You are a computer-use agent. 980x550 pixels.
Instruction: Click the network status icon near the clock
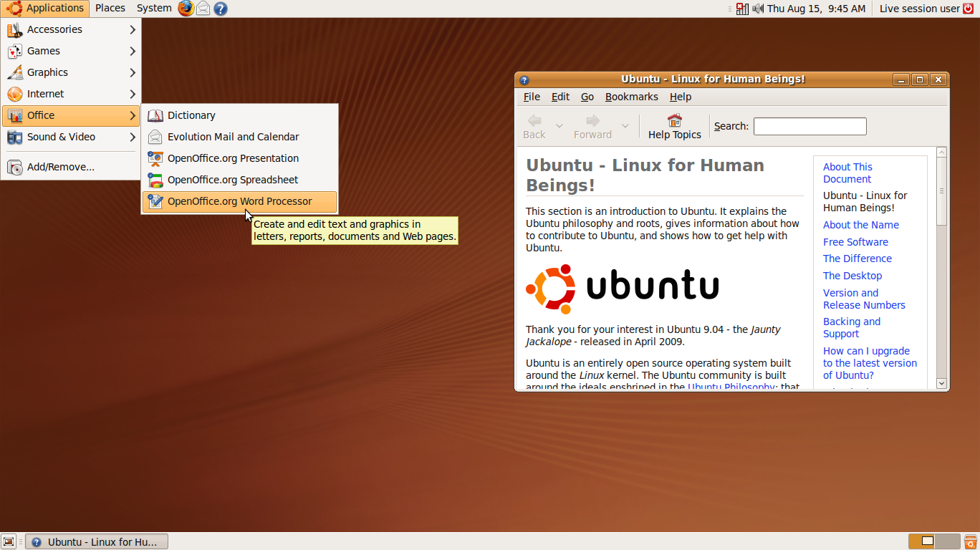[742, 9]
